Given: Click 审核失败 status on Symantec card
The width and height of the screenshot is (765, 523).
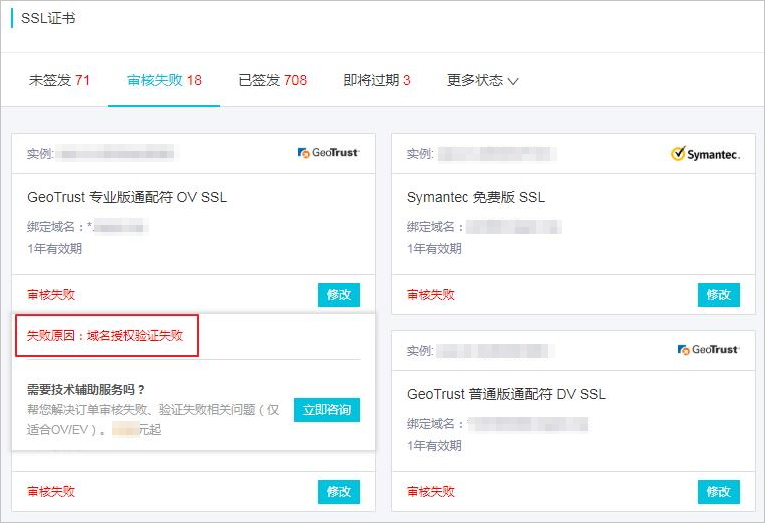Looking at the screenshot, I should 431,295.
